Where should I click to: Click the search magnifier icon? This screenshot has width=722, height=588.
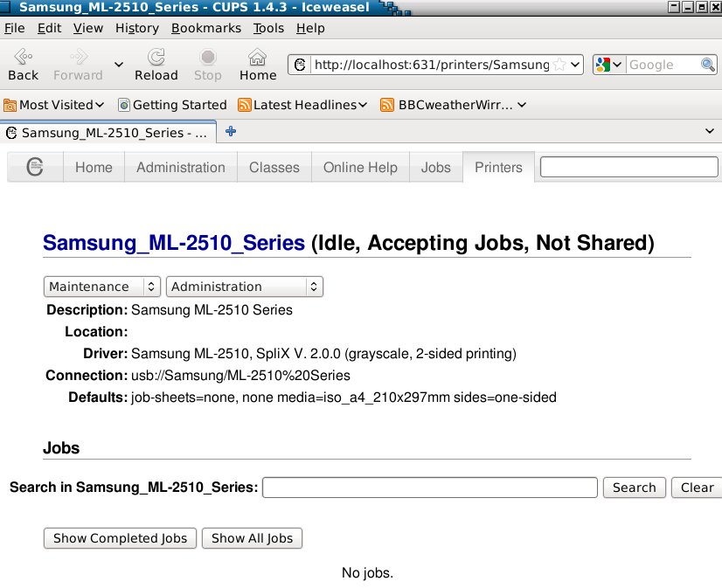click(707, 65)
